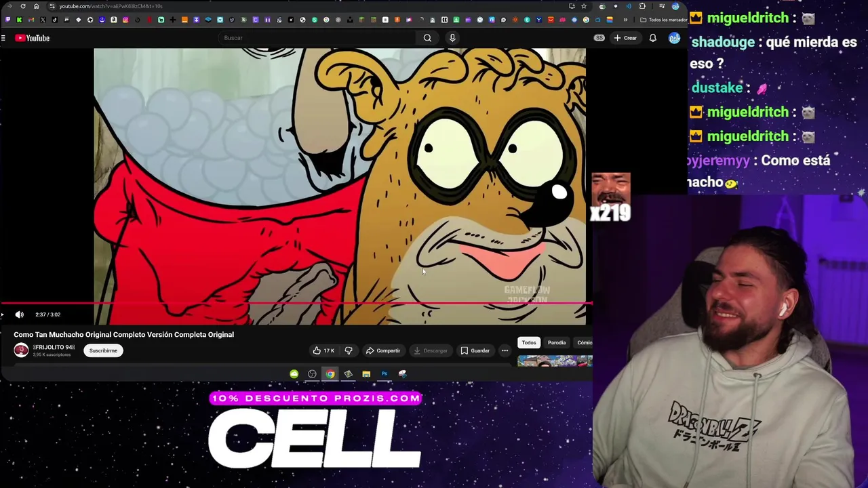
Task: Open the YouTube account avatar menu
Action: (674, 38)
